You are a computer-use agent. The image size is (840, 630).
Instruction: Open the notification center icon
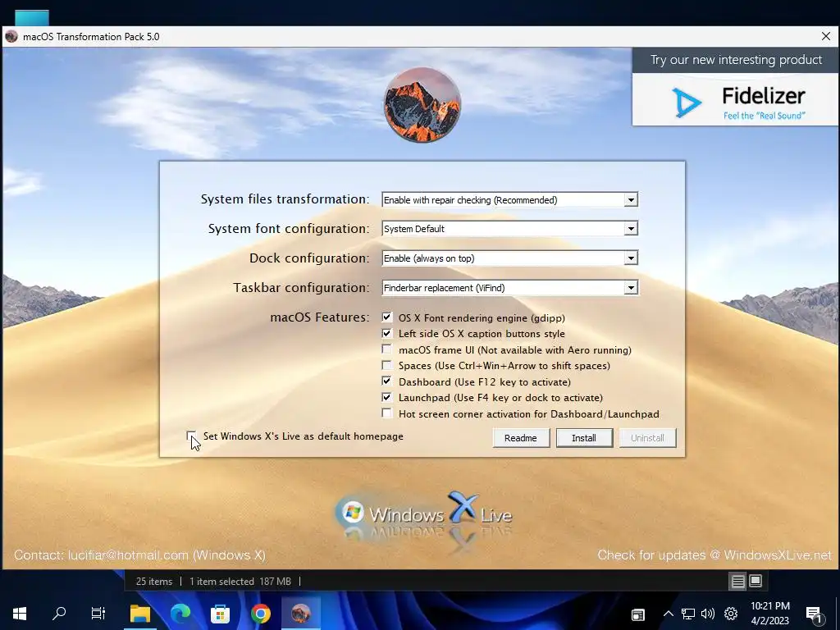(815, 614)
